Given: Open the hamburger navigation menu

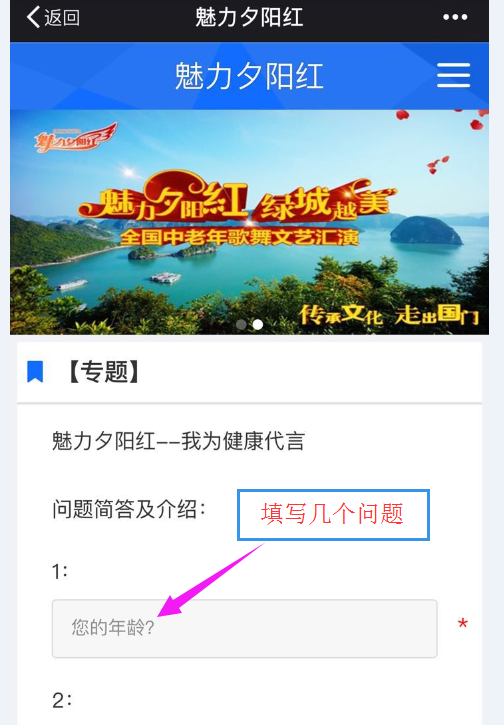Looking at the screenshot, I should pyautogui.click(x=454, y=75).
